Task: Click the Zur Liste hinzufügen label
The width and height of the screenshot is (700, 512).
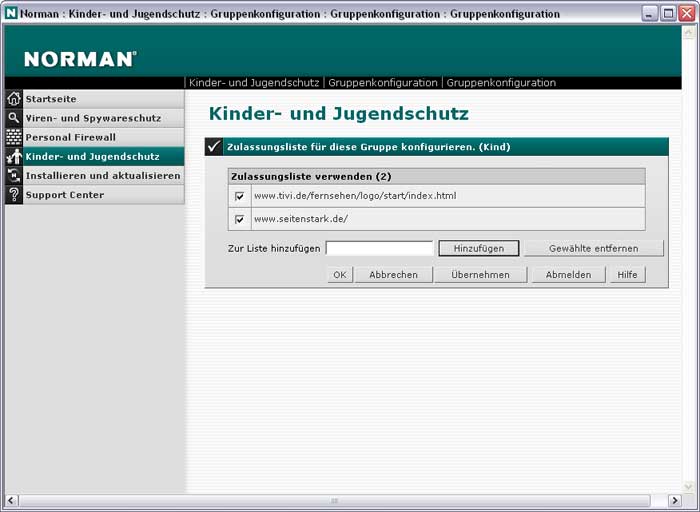Action: click(x=274, y=249)
